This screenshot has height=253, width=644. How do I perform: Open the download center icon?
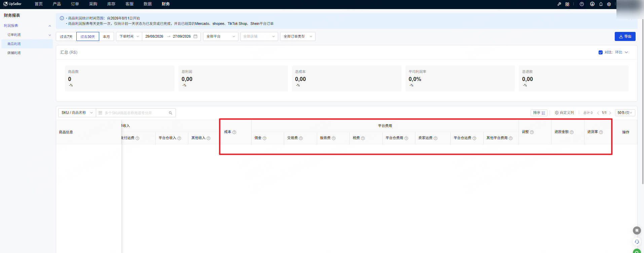592,4
